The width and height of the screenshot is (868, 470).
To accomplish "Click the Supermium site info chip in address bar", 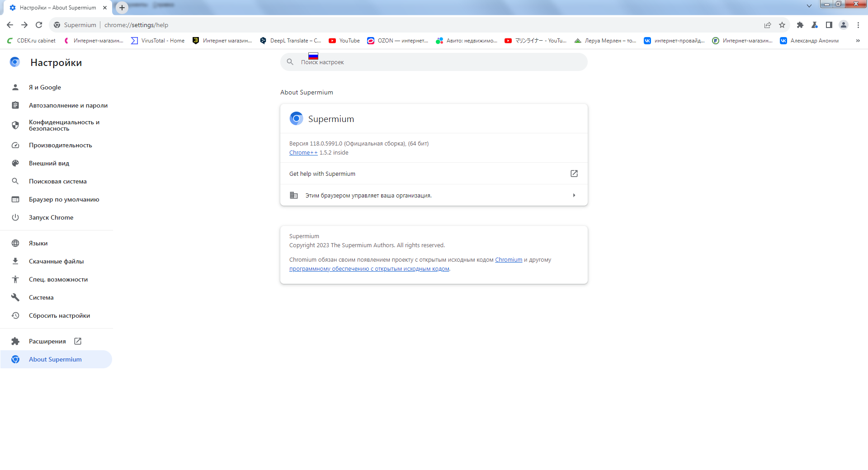I will (x=75, y=25).
